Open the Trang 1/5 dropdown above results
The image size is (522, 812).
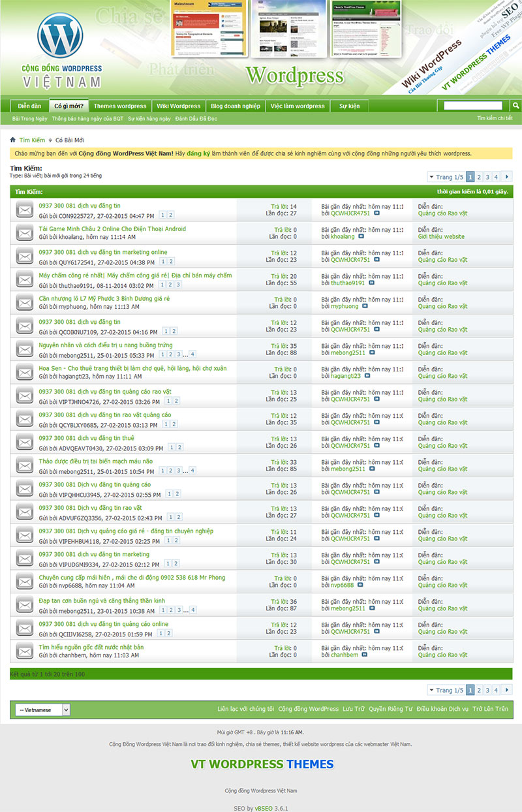click(x=446, y=177)
